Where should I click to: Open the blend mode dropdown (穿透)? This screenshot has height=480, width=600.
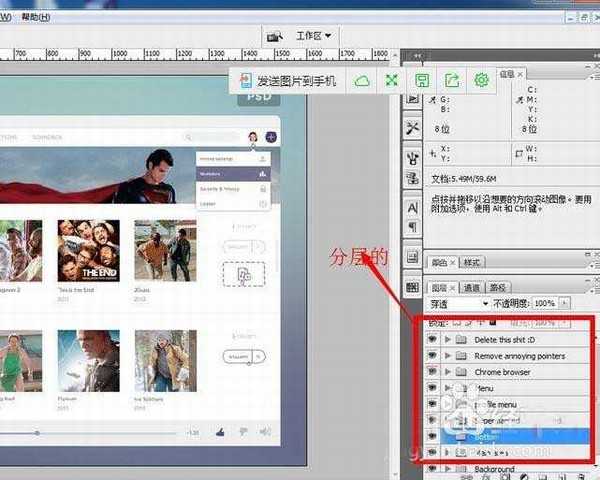click(x=455, y=303)
